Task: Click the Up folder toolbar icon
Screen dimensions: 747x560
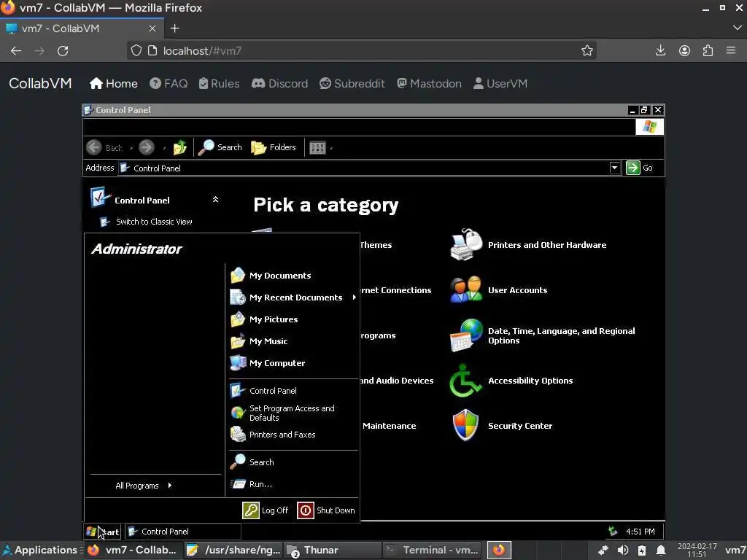Action: 180,147
